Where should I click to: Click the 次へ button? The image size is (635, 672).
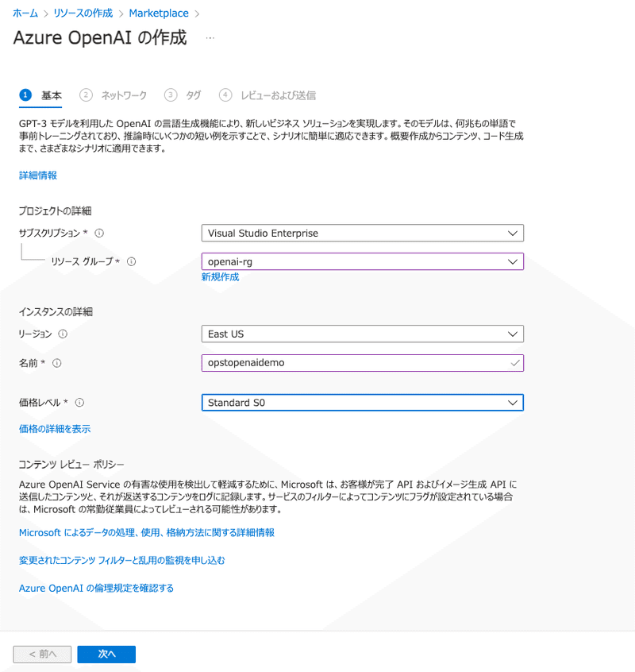coord(106,654)
